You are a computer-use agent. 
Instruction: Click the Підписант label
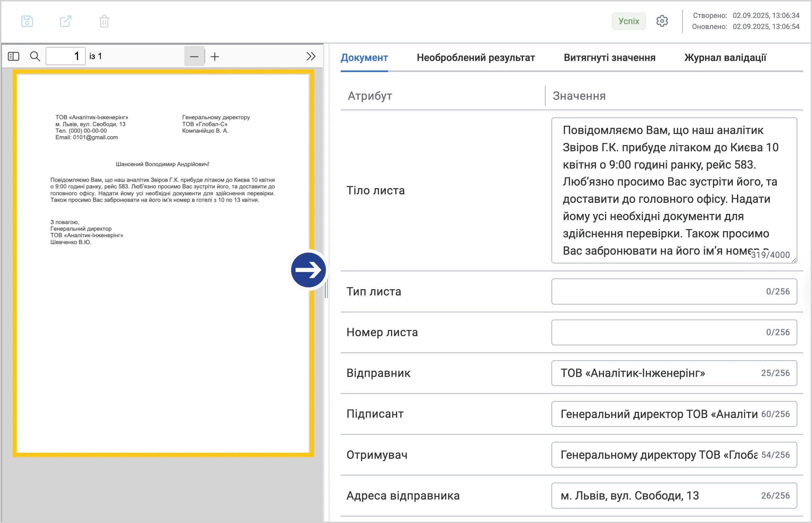click(x=375, y=414)
